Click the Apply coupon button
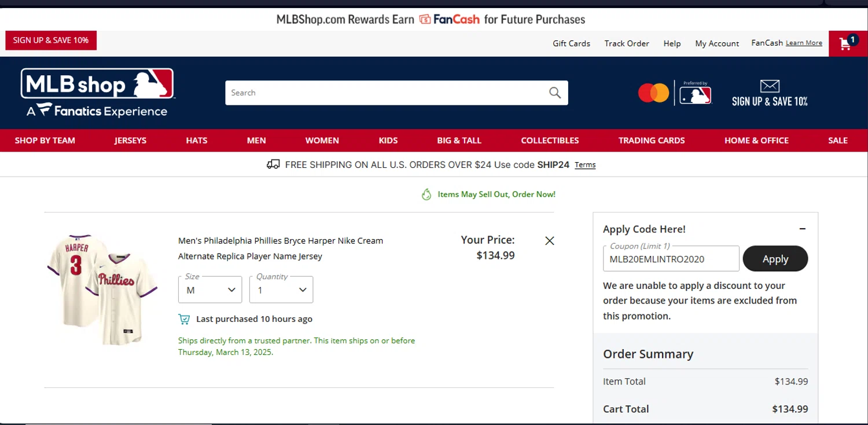 (775, 259)
